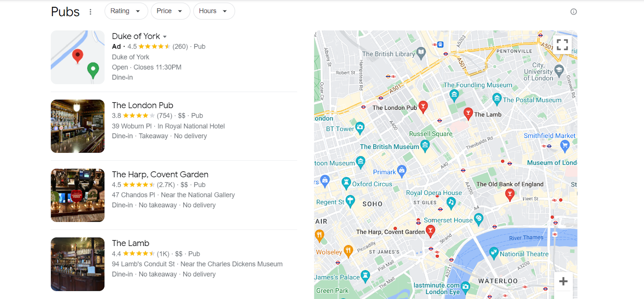Select The Lamb map pin

468,114
